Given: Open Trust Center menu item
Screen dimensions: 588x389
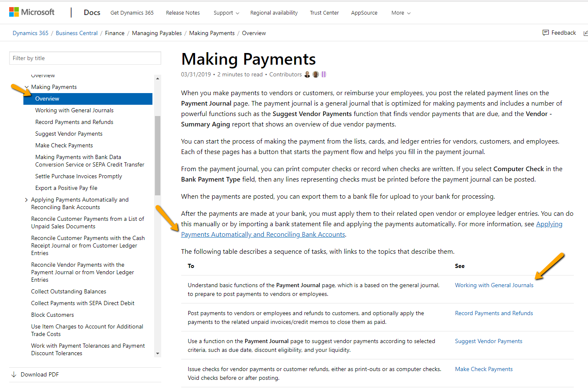Looking at the screenshot, I should pyautogui.click(x=324, y=13).
